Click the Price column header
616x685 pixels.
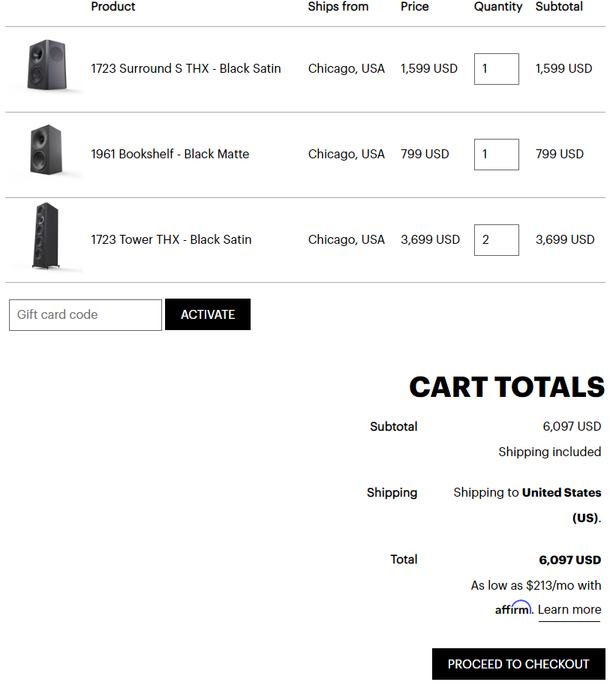point(415,7)
